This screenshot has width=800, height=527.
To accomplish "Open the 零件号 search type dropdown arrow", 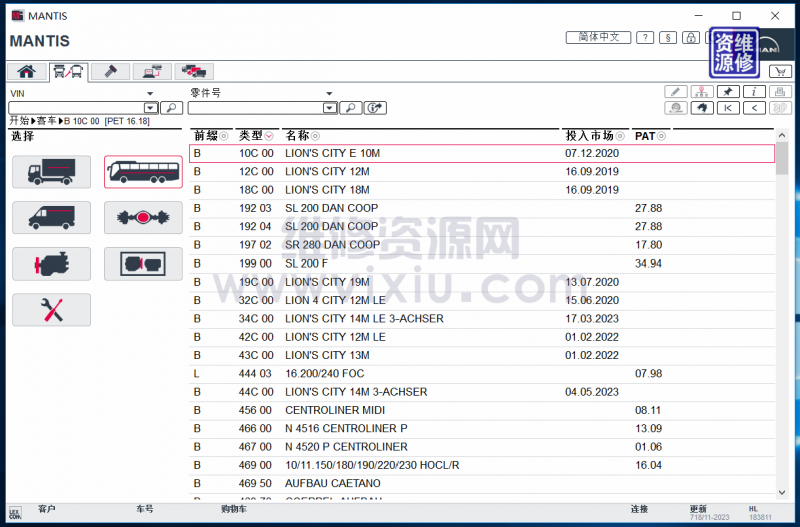I will [329, 93].
